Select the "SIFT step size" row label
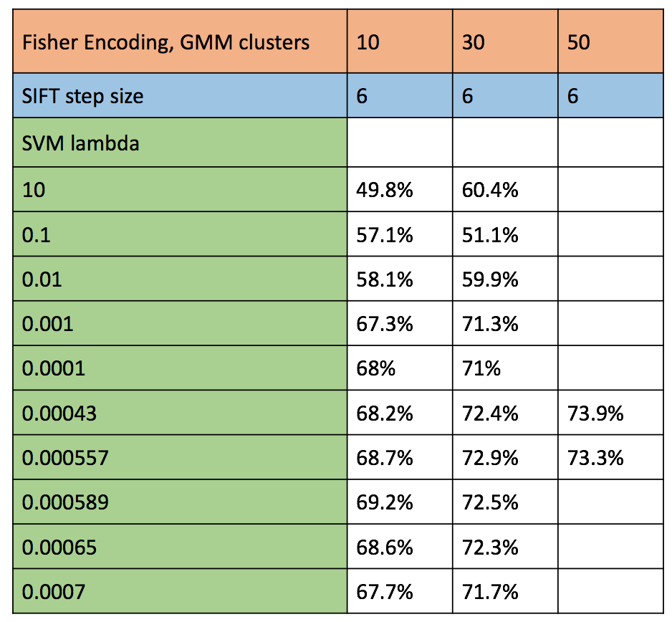Viewport: 672px width, 622px height. (83, 96)
